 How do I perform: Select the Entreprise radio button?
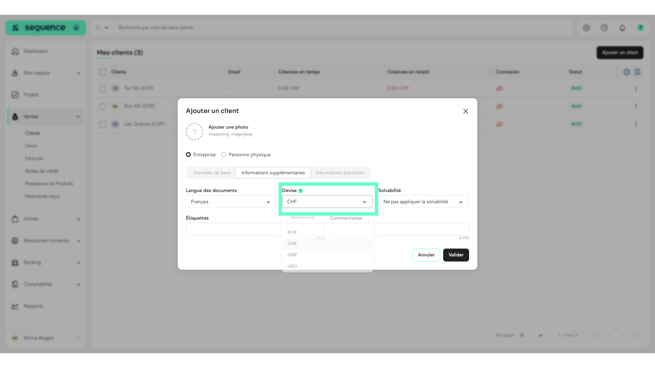tap(188, 155)
